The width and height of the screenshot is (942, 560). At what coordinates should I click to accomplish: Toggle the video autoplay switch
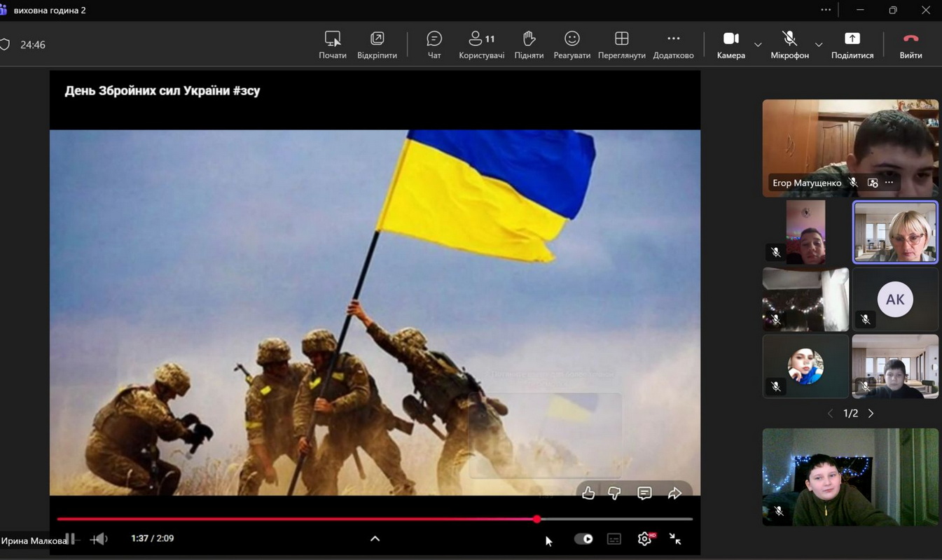[x=583, y=539]
